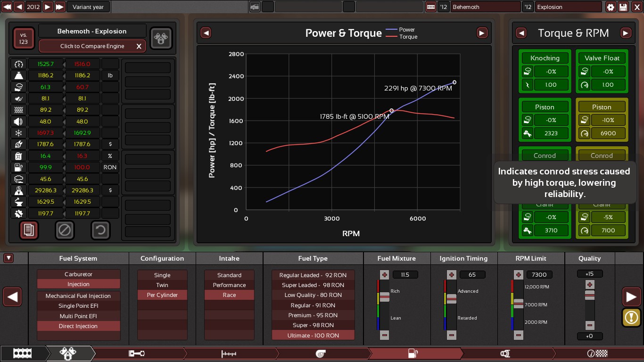Image resolution: width=644 pixels, height=362 pixels.
Task: Open the pistons tab icon in bottom bar
Action: click(x=67, y=354)
